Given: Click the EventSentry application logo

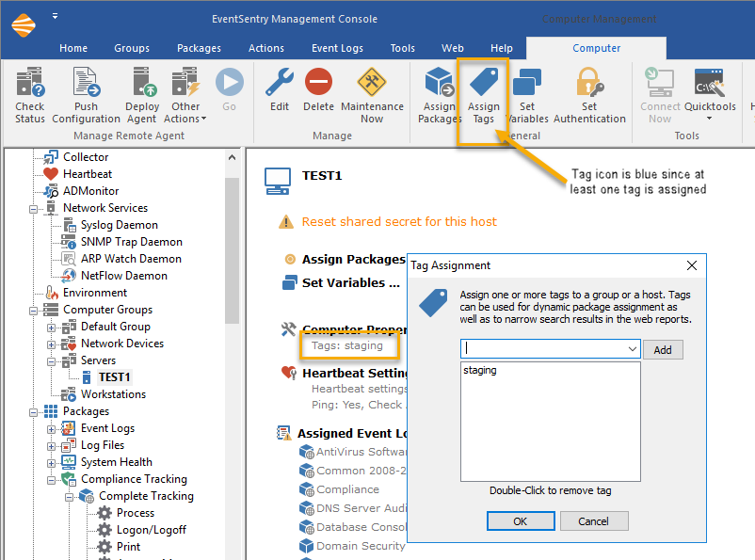Looking at the screenshot, I should tap(24, 25).
